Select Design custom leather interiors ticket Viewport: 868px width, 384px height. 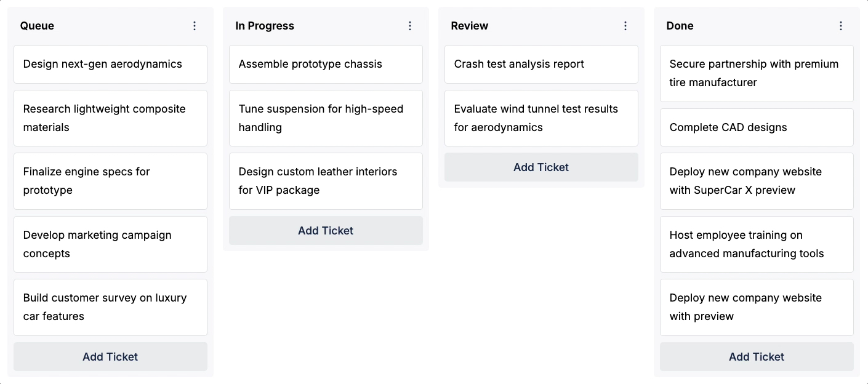point(326,181)
